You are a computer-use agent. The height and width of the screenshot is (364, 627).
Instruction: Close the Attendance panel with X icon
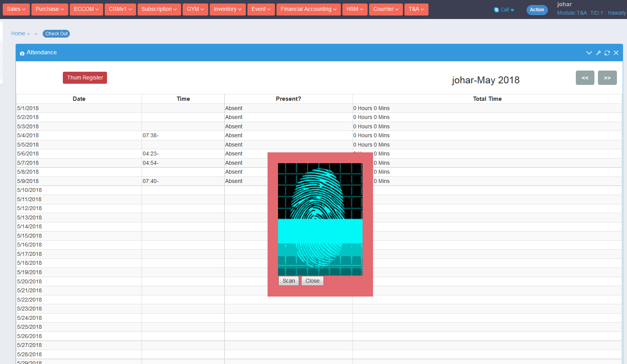(x=616, y=53)
